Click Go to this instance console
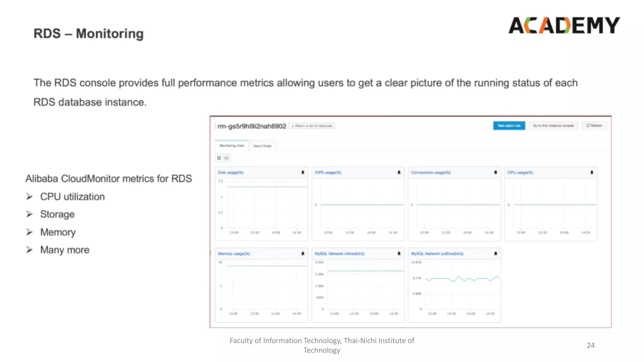644x362 pixels. tap(553, 126)
